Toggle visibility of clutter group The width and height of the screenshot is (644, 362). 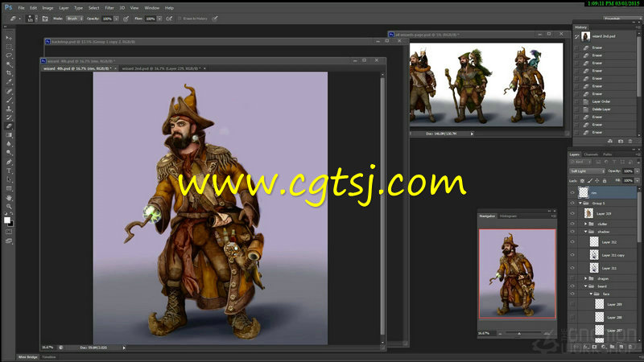tap(572, 224)
